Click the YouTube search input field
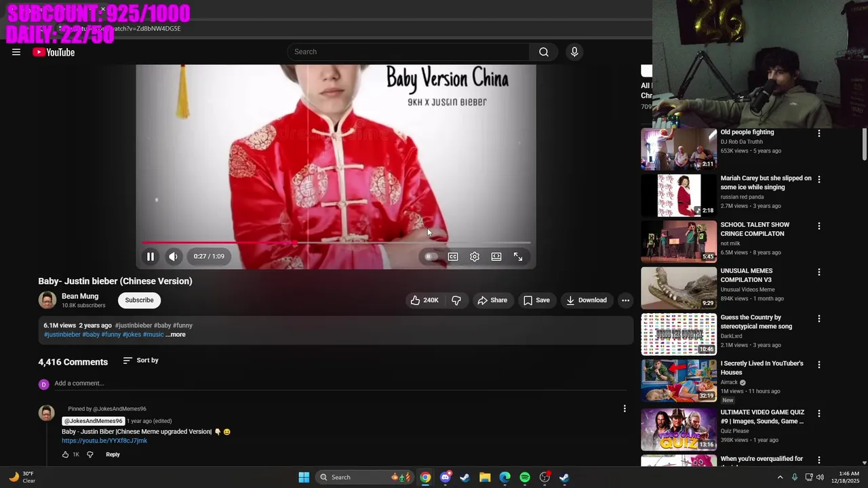Image resolution: width=868 pixels, height=488 pixels. click(x=409, y=52)
